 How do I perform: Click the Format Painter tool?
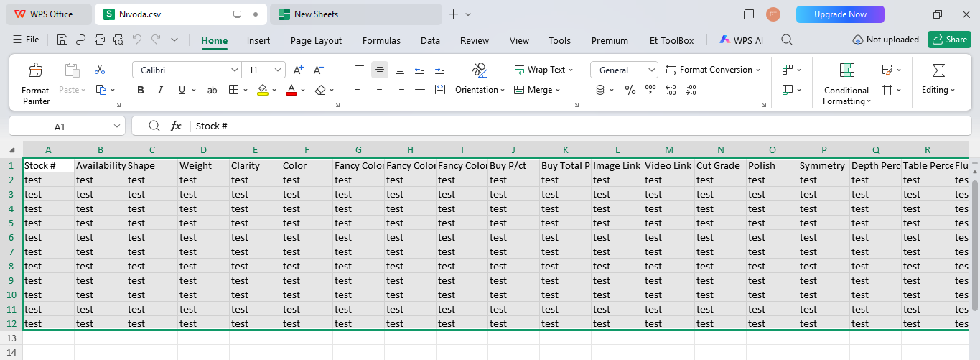tap(35, 83)
